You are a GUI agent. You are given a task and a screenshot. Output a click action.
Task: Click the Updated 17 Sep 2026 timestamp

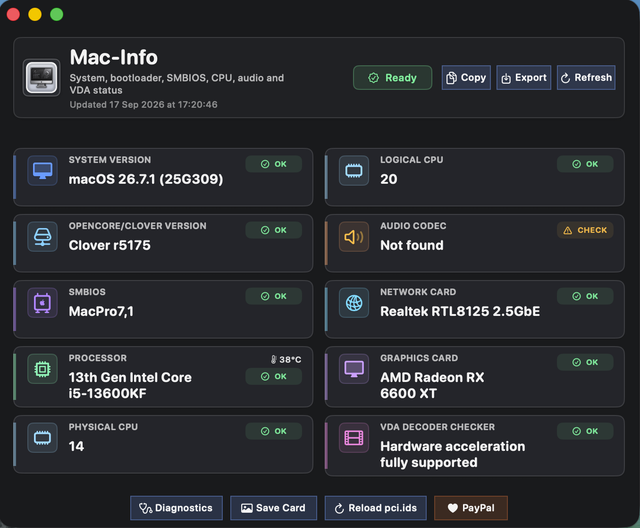(x=143, y=105)
